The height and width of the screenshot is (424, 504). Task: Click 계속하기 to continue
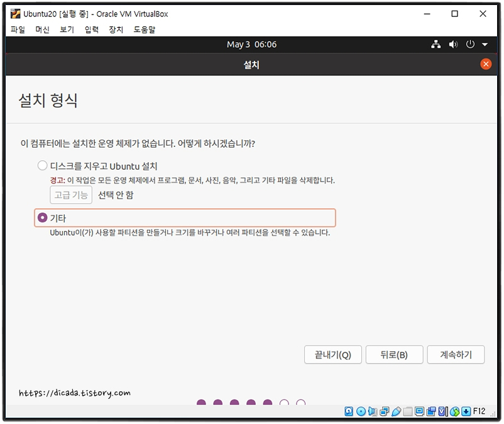coord(456,355)
